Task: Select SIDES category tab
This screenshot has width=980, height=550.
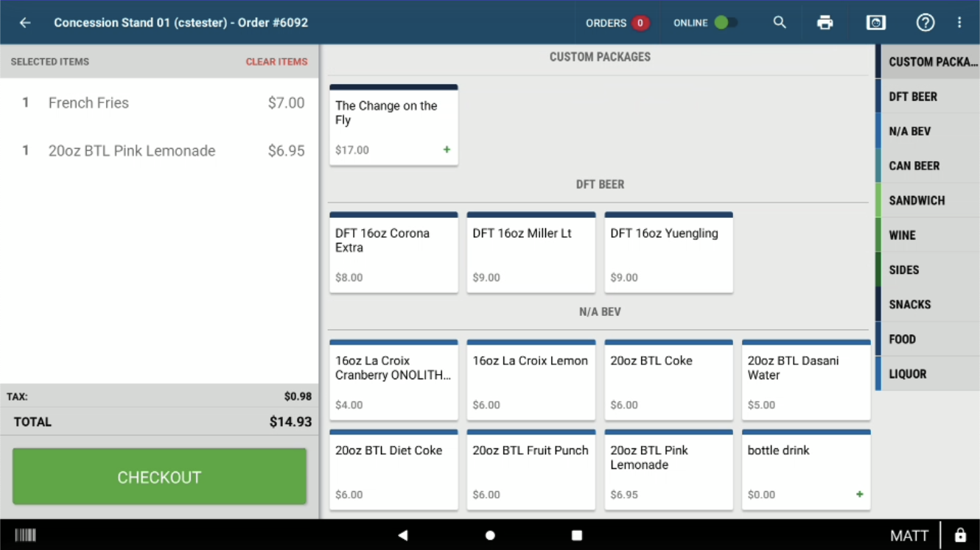Action: (928, 269)
